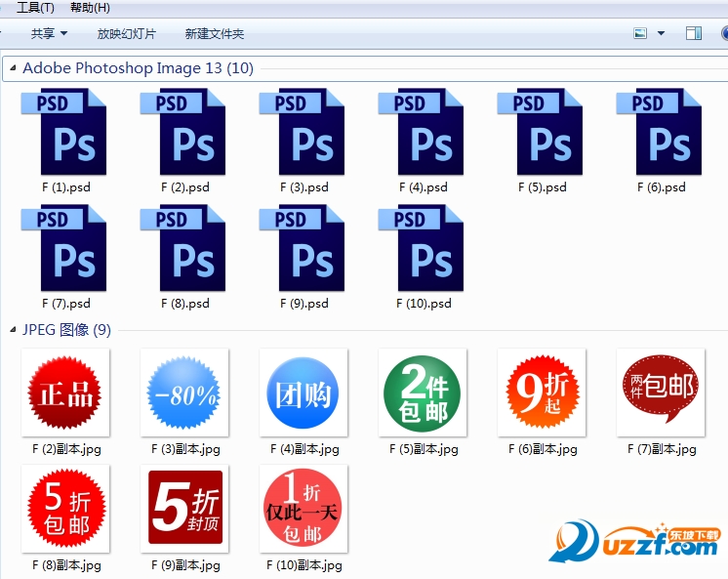Viewport: 728px width, 579px height.
Task: Select the F (2).psd file icon
Action: coord(182,132)
